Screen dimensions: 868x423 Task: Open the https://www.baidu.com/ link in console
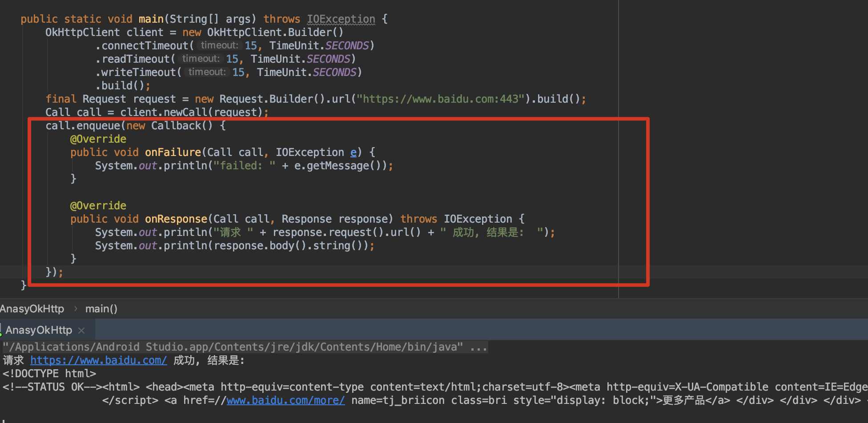click(x=99, y=360)
